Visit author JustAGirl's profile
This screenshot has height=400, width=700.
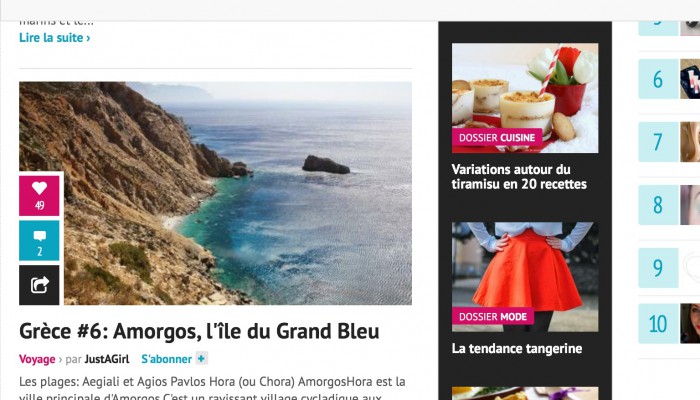(x=107, y=359)
